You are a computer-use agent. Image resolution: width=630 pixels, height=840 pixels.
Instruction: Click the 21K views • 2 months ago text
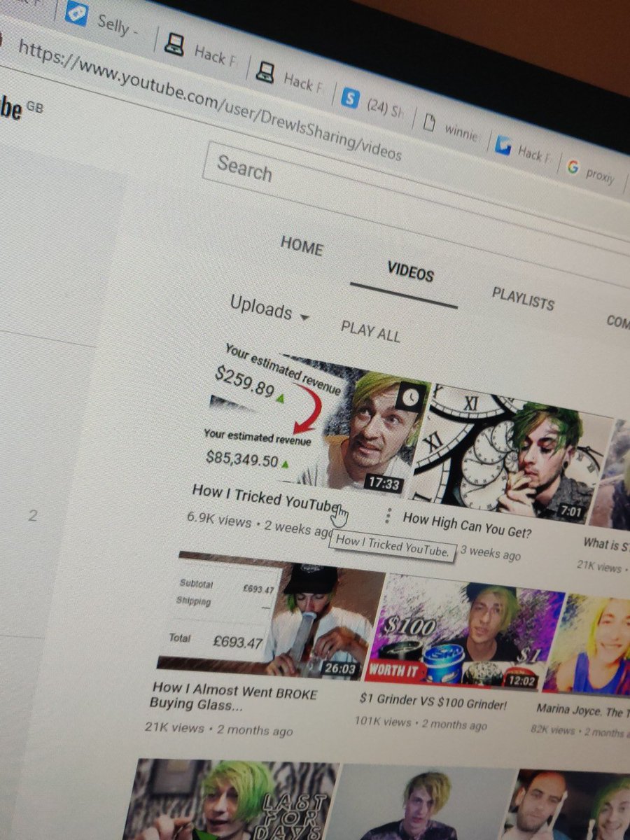click(218, 729)
